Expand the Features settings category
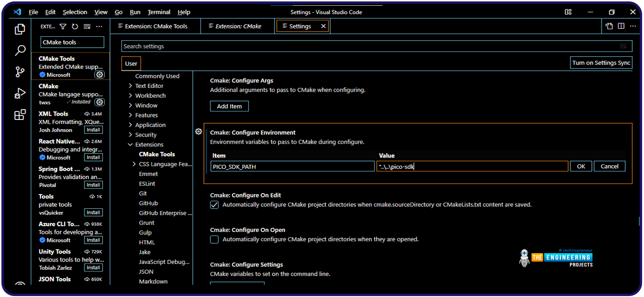 [x=130, y=115]
